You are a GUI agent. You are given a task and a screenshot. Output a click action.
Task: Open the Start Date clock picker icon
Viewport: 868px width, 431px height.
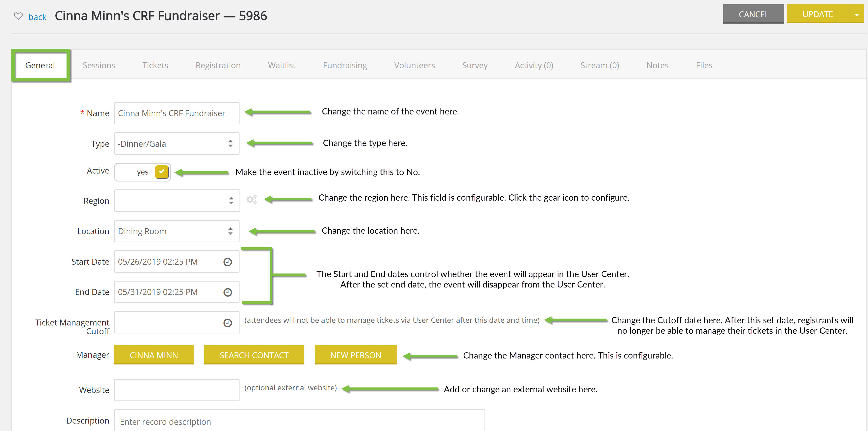click(x=228, y=262)
